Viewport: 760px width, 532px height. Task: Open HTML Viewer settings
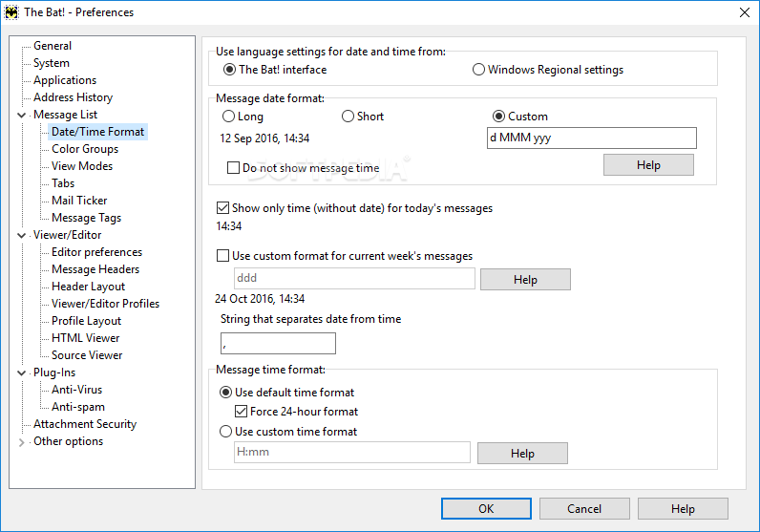(85, 338)
